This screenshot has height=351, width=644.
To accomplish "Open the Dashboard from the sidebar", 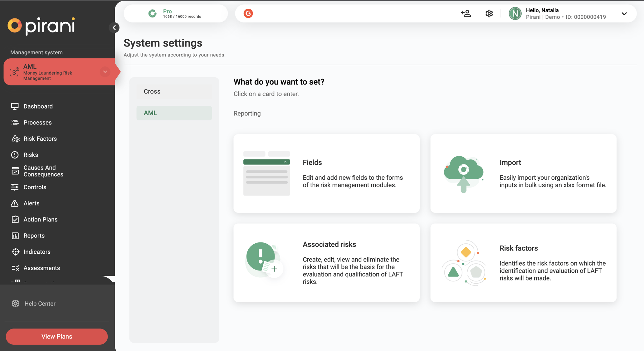I will pyautogui.click(x=38, y=106).
